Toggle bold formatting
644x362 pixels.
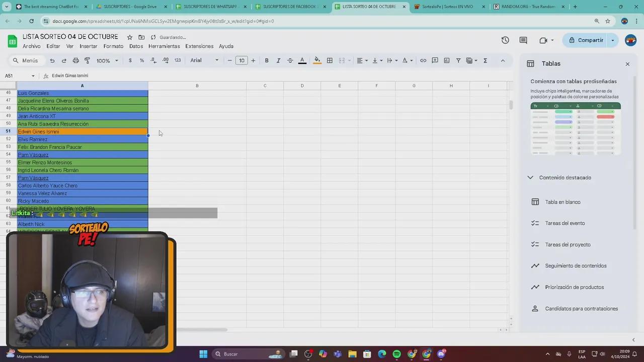(267, 60)
